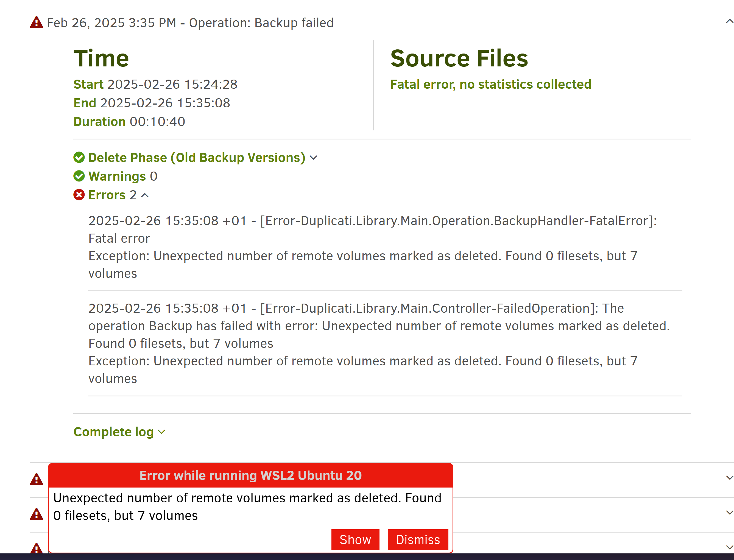Viewport: 734px width, 560px height.
Task: Click partially hidden warning triangle at bottom
Action: [36, 548]
